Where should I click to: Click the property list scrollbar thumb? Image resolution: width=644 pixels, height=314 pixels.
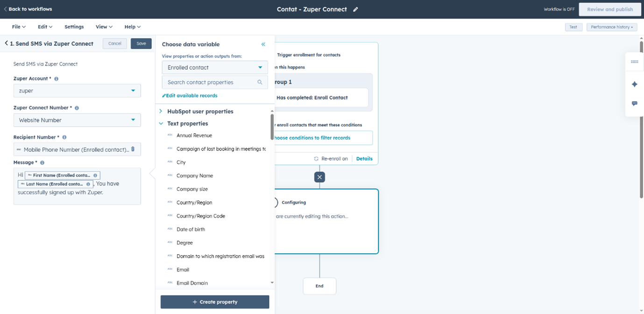[x=272, y=127]
